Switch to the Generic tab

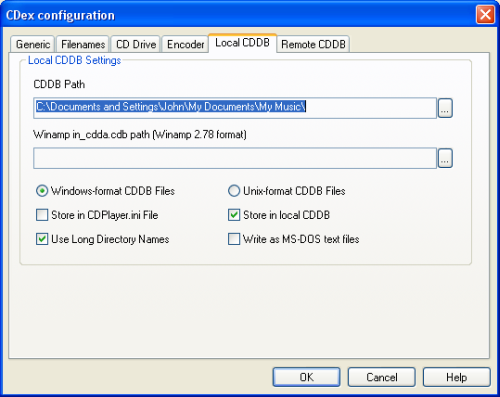tap(33, 44)
